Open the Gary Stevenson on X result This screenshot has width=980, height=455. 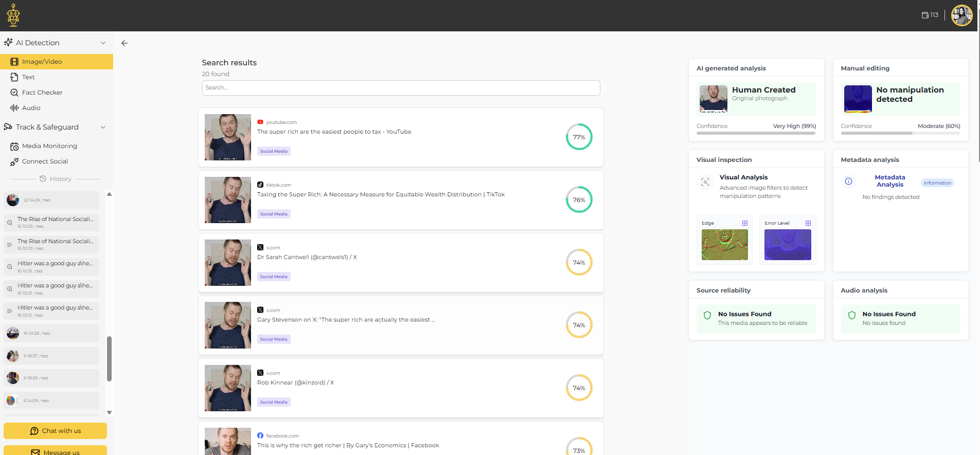click(x=401, y=325)
